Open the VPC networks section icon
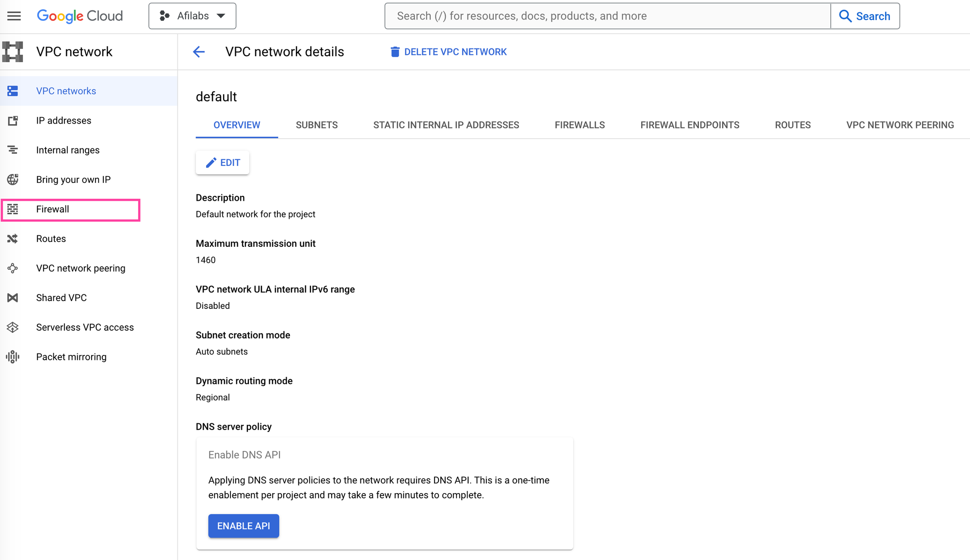Screen dimensions: 970x560 (x=13, y=91)
